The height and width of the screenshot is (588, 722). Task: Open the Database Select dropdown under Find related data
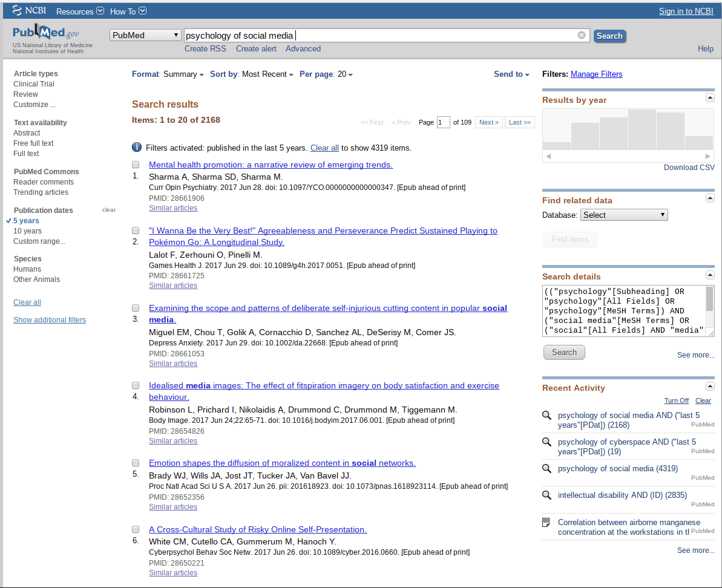coord(624,214)
